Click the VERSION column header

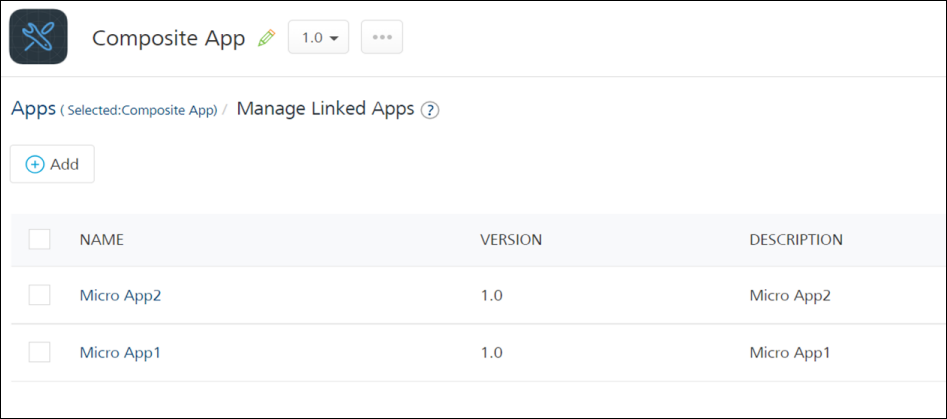[x=511, y=240]
